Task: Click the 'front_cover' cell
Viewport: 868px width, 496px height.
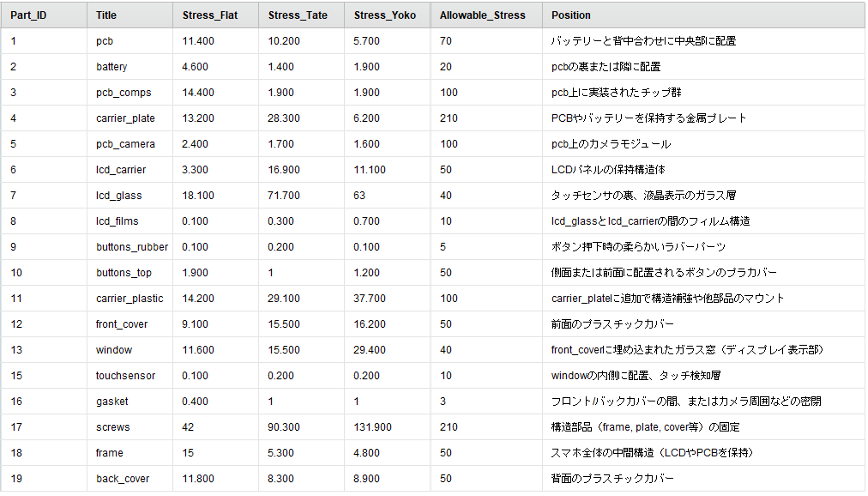Action: pos(130,324)
